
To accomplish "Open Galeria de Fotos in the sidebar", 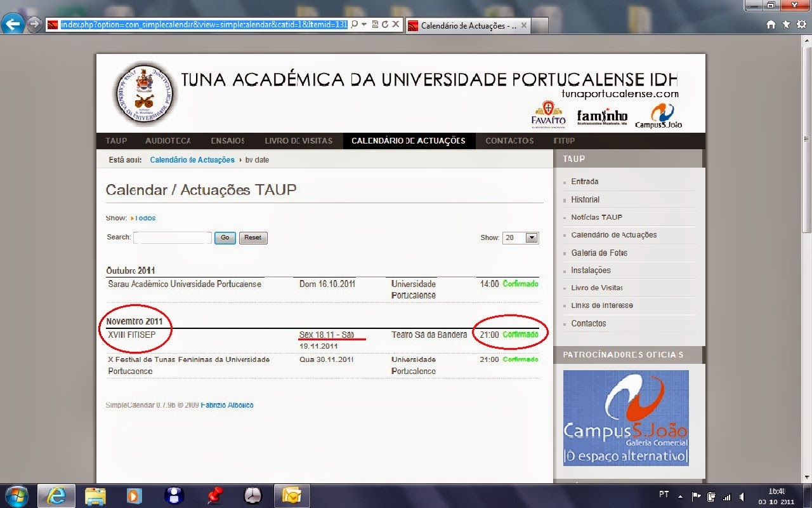I will (x=599, y=253).
